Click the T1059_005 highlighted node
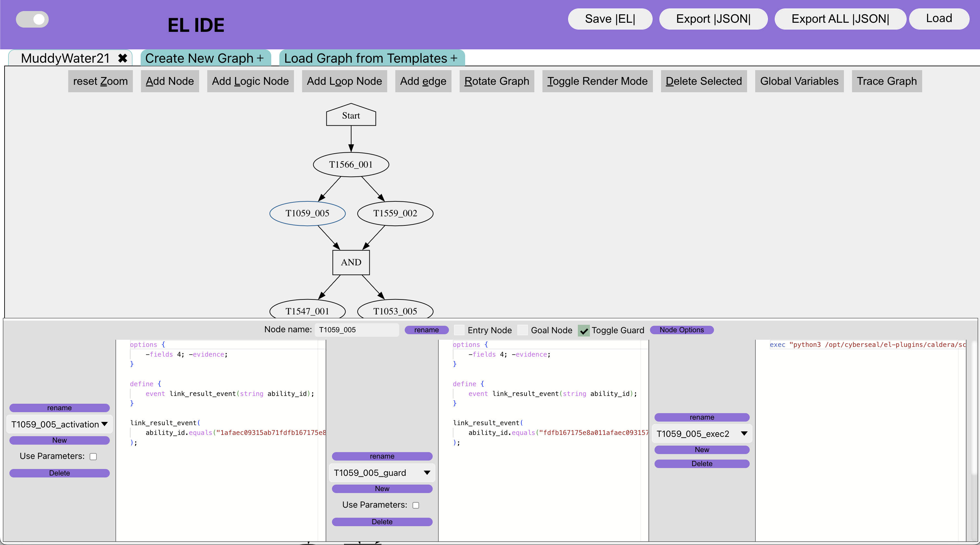 point(307,213)
